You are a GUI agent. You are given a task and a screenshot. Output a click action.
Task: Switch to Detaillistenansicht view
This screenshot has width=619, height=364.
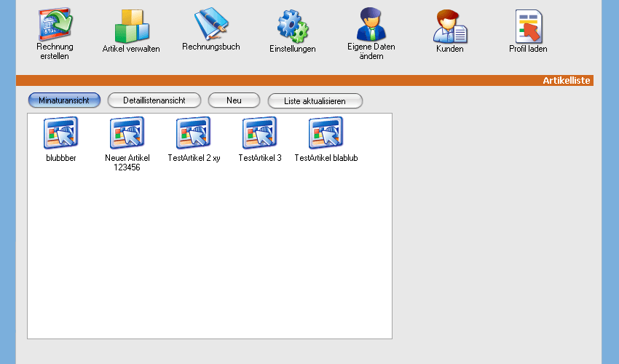154,100
